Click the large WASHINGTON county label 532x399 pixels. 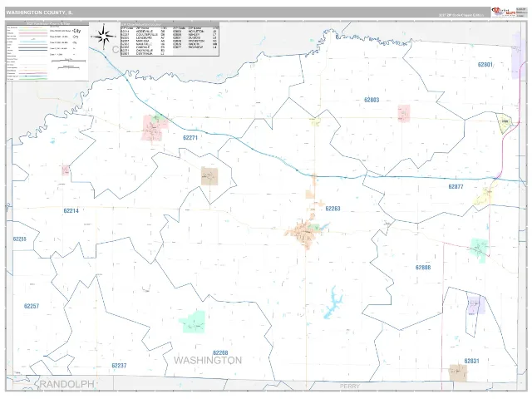pyautogui.click(x=208, y=360)
